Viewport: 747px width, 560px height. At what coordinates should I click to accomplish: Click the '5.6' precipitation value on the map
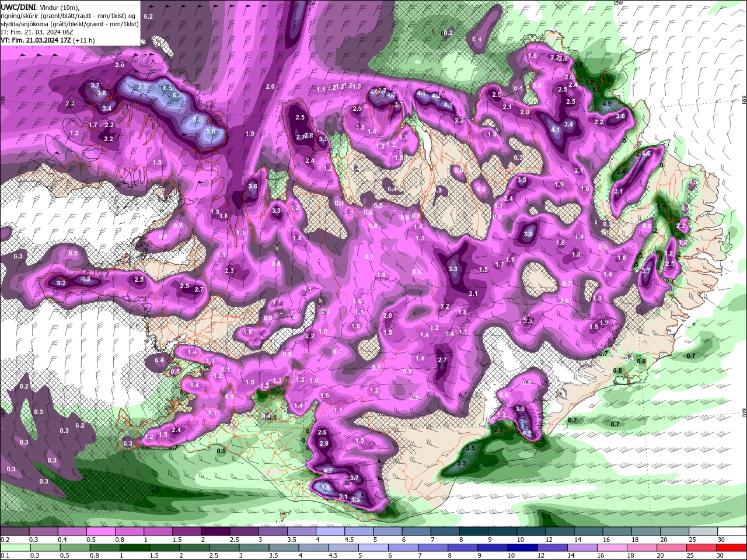197,120
